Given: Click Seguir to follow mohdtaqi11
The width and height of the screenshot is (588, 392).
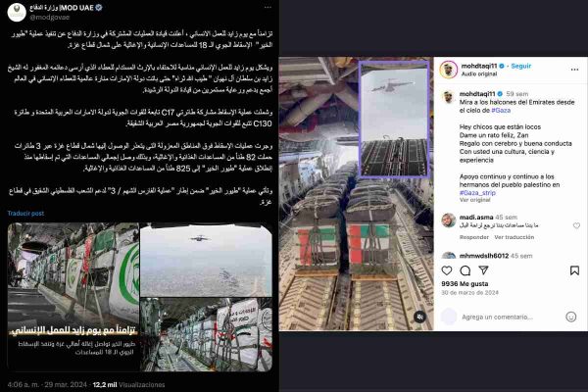Looking at the screenshot, I should tap(521, 66).
